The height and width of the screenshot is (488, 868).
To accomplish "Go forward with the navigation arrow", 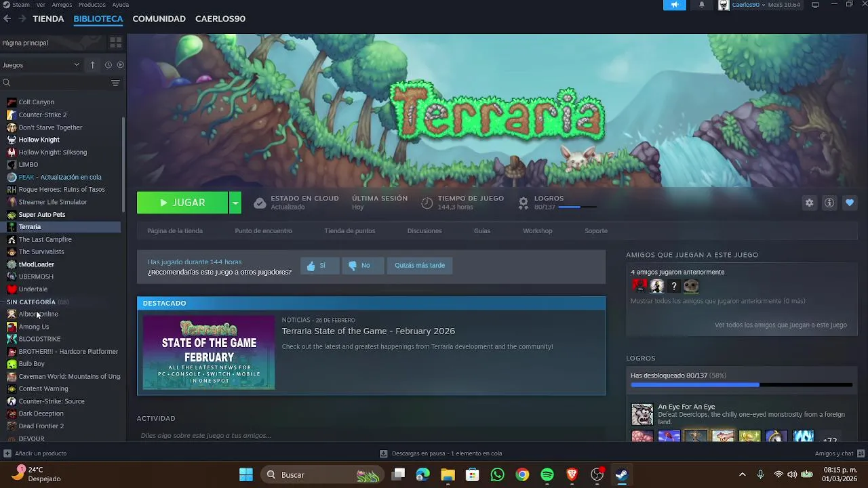I will click(22, 19).
